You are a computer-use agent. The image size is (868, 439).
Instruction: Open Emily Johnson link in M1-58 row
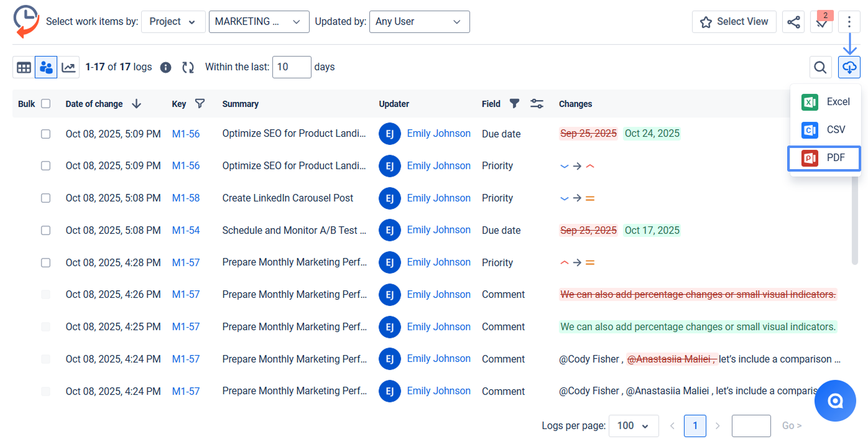click(439, 198)
